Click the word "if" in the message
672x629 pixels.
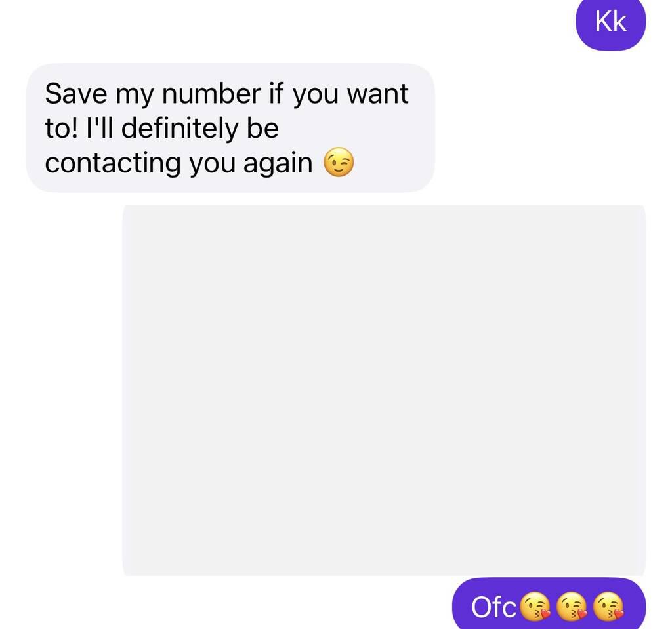click(276, 93)
